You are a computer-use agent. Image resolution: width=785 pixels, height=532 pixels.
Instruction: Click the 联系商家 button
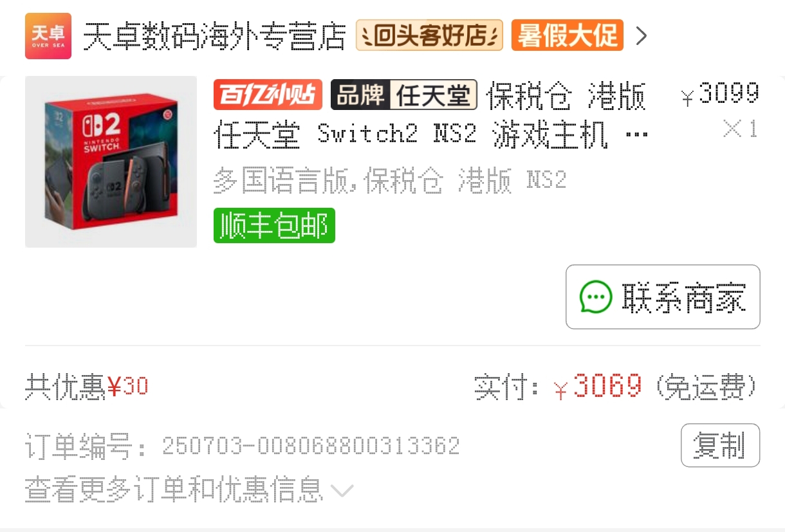[x=663, y=297]
